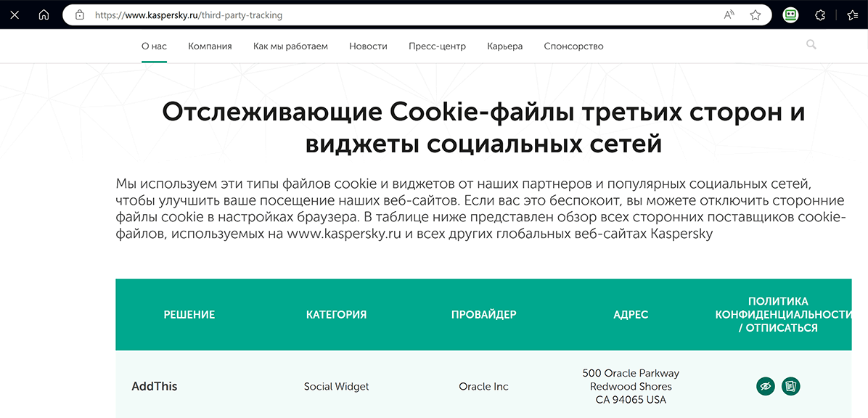868x418 pixels.
Task: Go to Новости page
Action: click(368, 46)
